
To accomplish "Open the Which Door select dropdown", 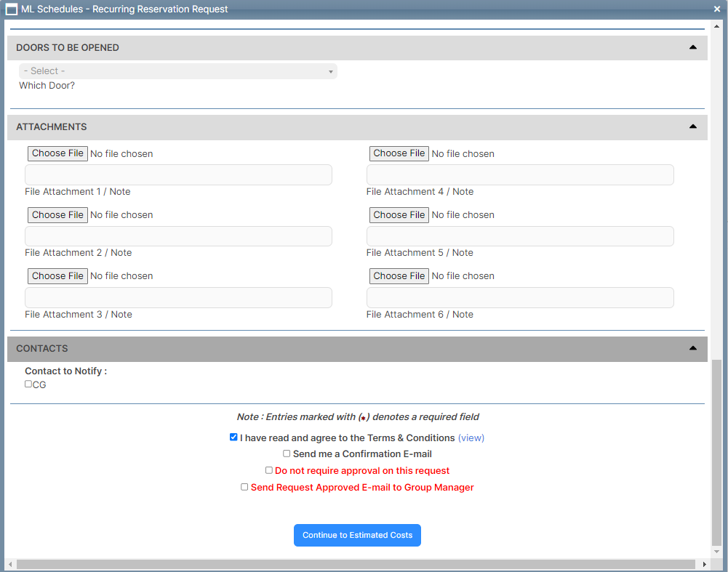I will pos(178,71).
